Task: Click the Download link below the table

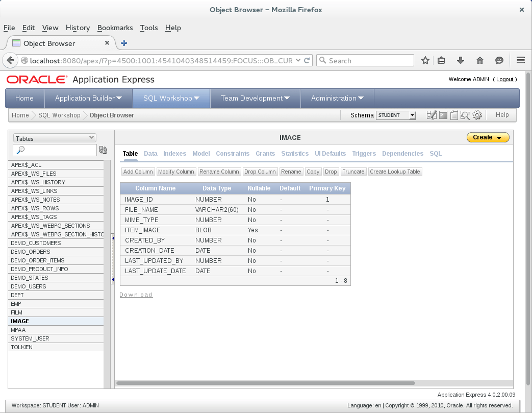Action: point(136,295)
